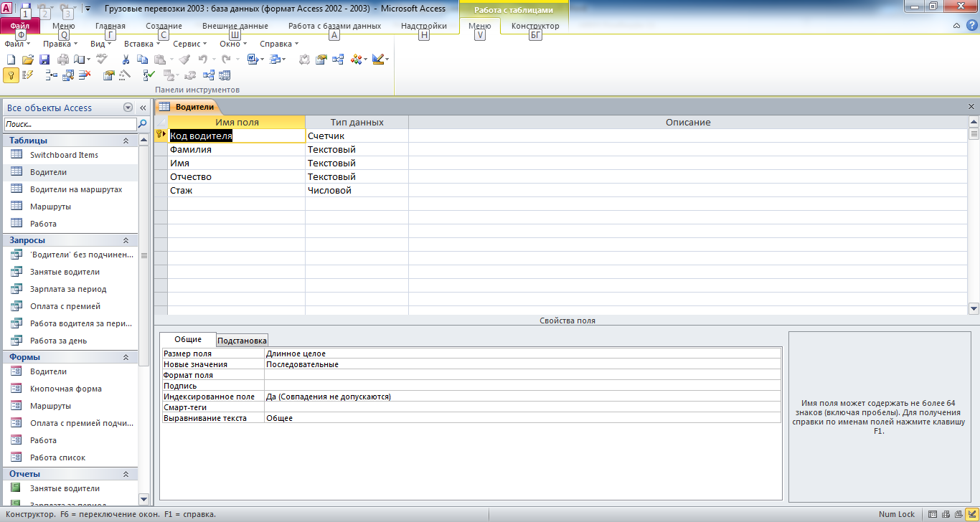Click the Indexes lightning icon

pyautogui.click(x=27, y=75)
